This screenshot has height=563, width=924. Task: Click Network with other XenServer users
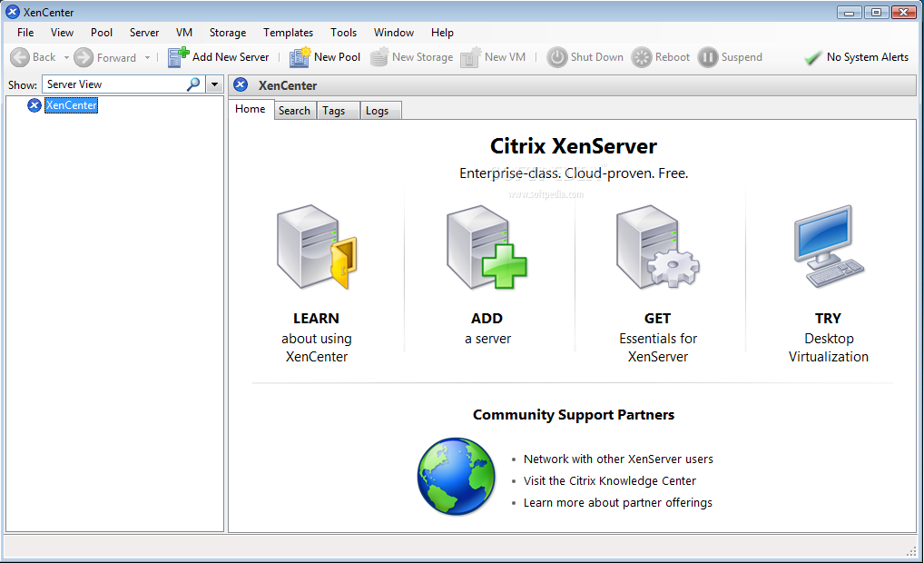click(618, 459)
